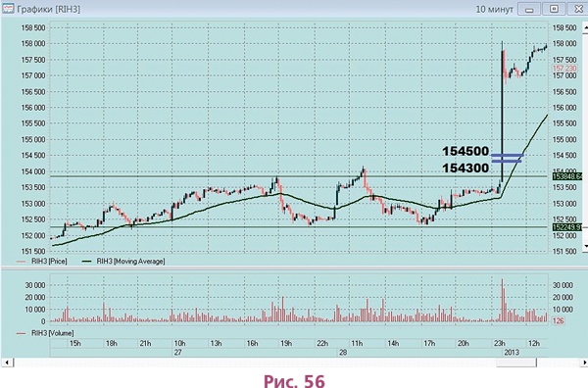Image resolution: width=588 pixels, height=388 pixels.
Task: Click the window title 'Графики [RIH3]'
Action: tap(48, 9)
